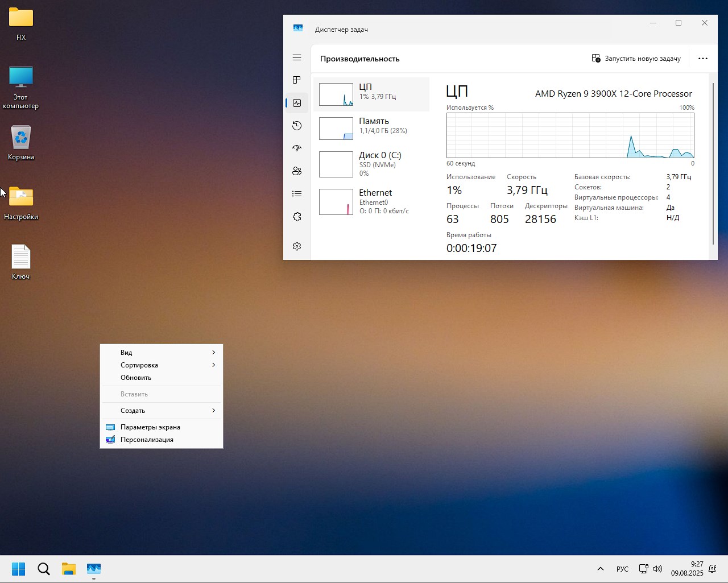Open the notification icon in tray
Image resolution: width=728 pixels, height=583 pixels.
tap(713, 569)
